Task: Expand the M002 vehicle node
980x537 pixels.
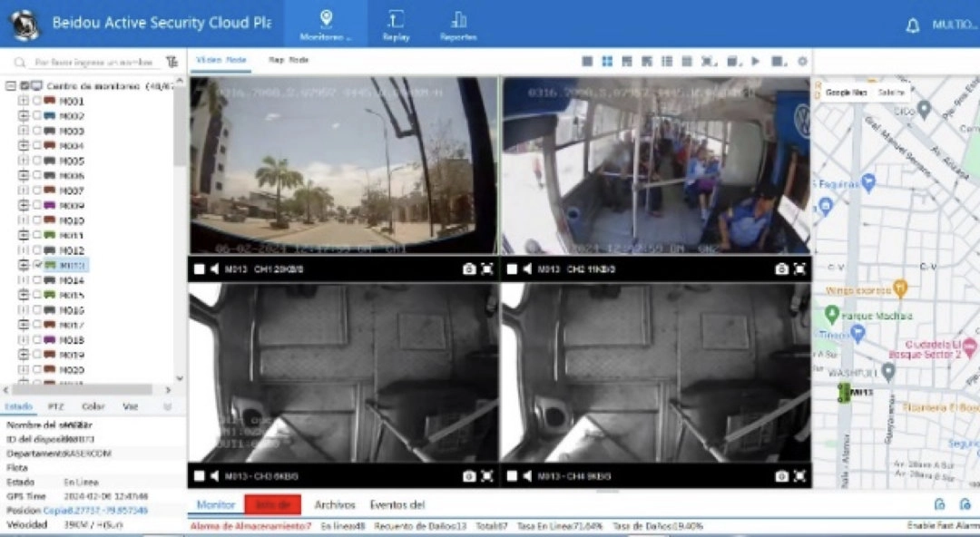Action: click(24, 115)
